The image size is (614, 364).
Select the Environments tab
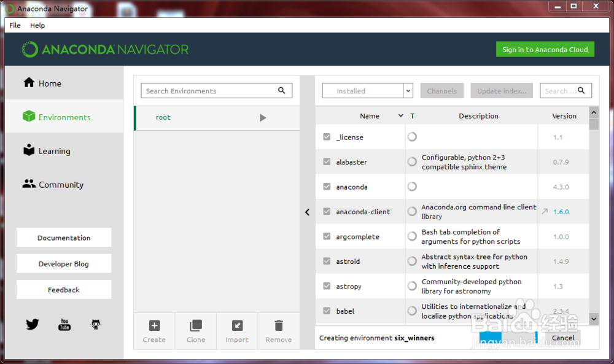(64, 117)
